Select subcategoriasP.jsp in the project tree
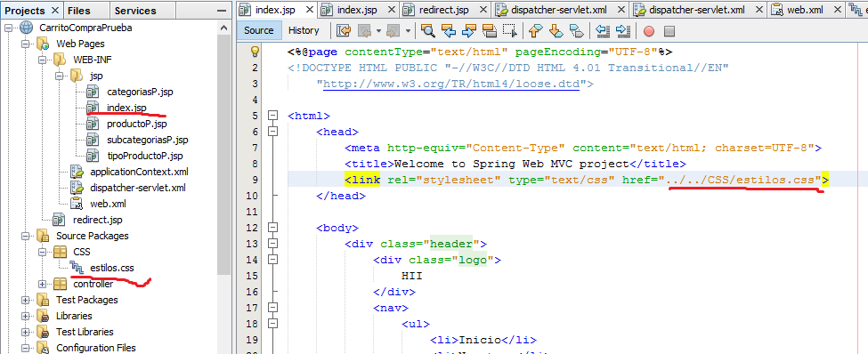 pyautogui.click(x=147, y=140)
